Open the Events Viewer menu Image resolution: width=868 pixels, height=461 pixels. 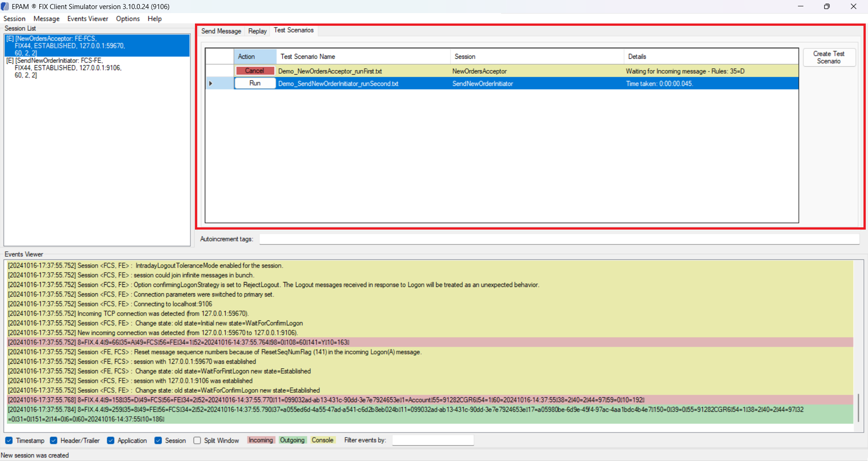point(88,19)
